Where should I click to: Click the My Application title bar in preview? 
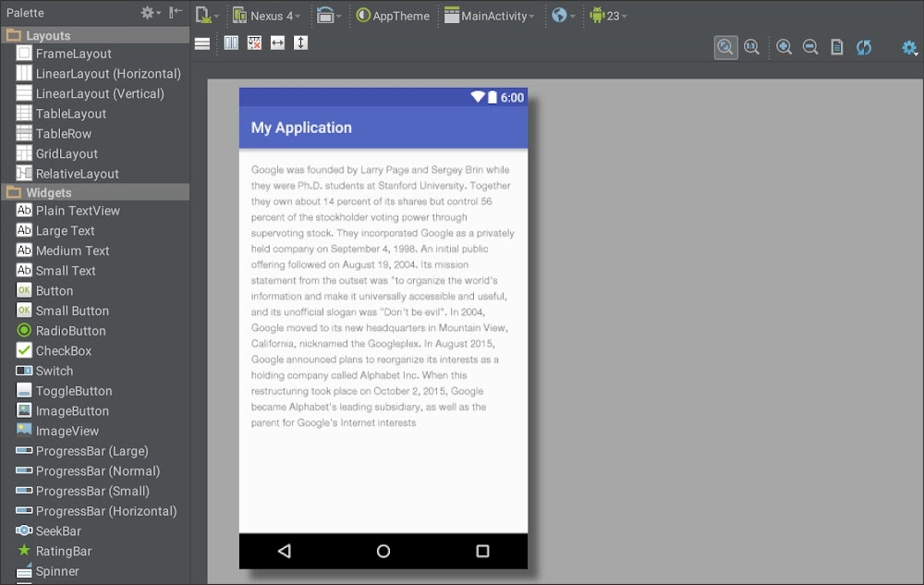(383, 128)
